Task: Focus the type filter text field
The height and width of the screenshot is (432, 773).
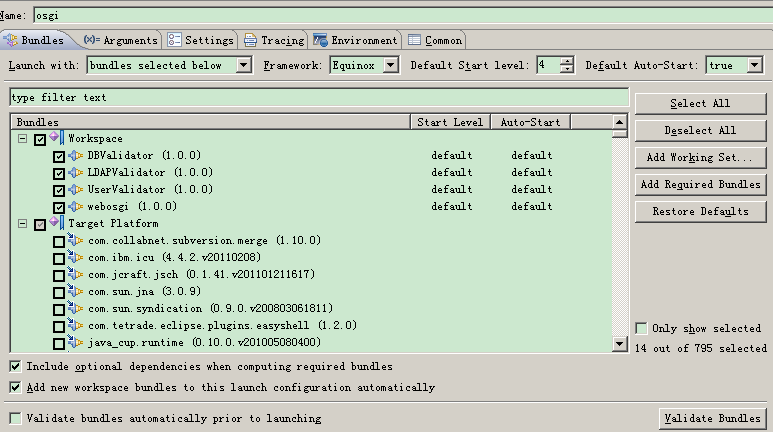Action: point(319,98)
